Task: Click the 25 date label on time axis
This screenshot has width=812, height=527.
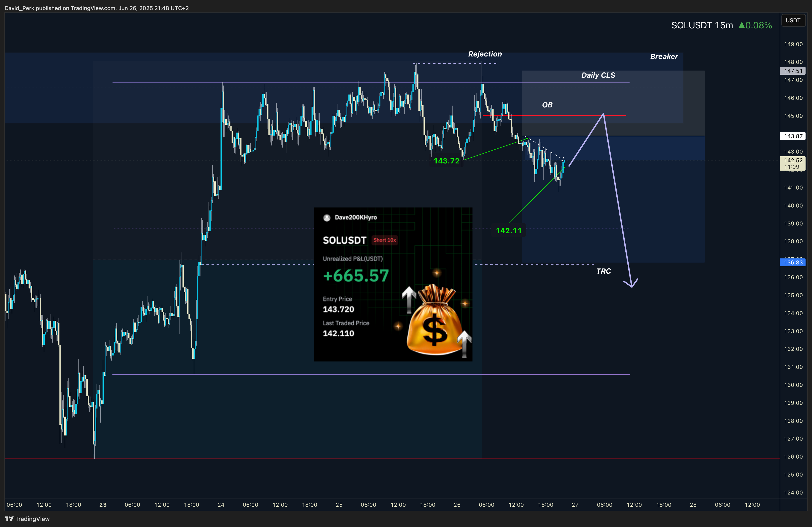Action: 339,505
